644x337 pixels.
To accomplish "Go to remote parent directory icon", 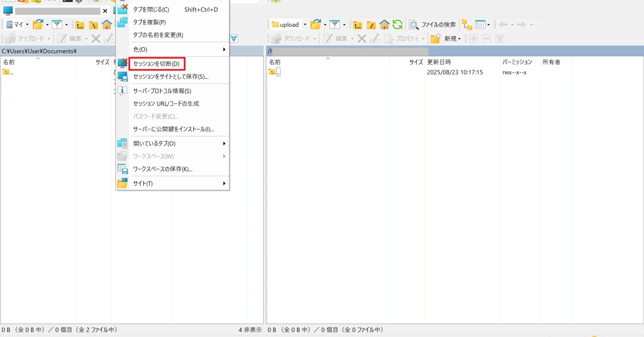I will pos(357,25).
